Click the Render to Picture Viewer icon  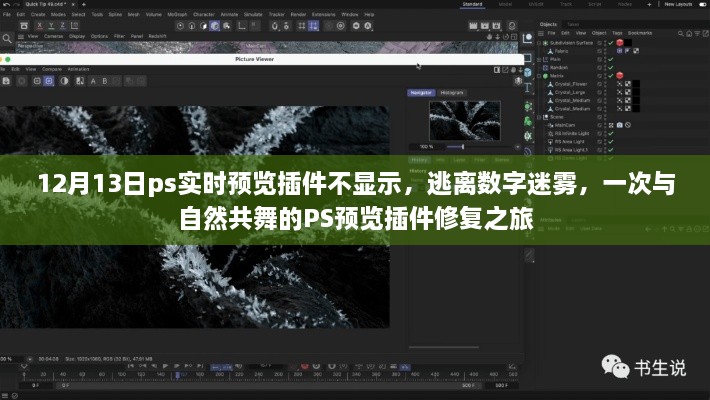coord(485,26)
